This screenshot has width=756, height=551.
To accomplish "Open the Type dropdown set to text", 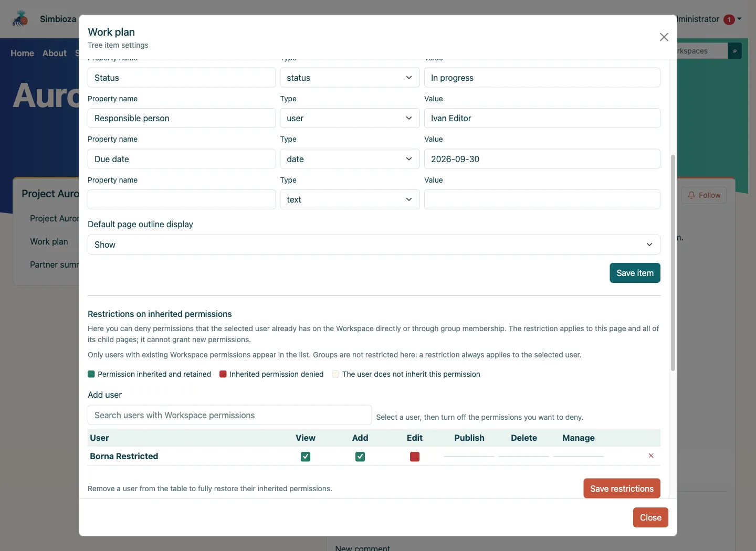I will tap(350, 199).
